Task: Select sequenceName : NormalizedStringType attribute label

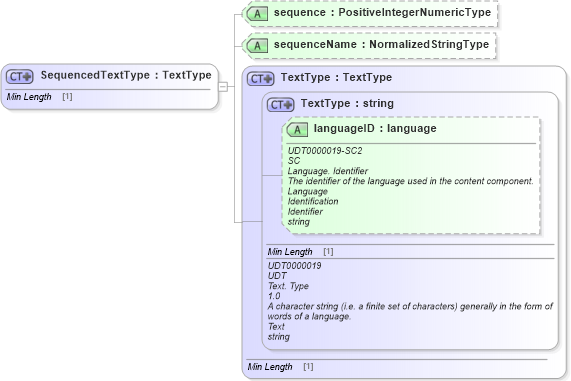Action: tap(381, 44)
